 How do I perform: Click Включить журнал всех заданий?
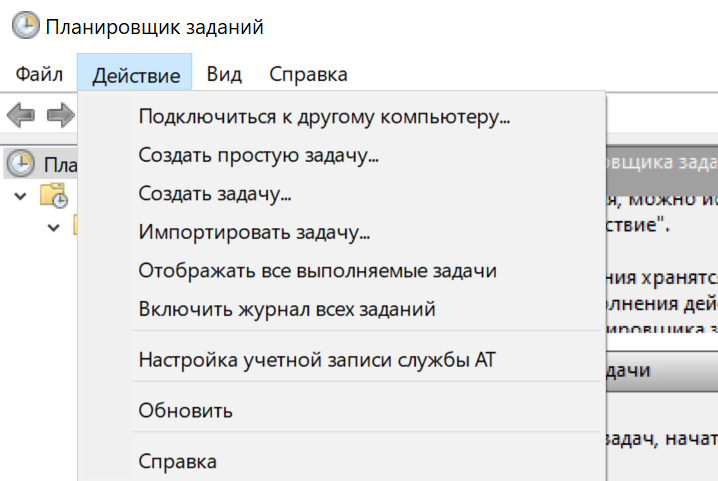287,309
